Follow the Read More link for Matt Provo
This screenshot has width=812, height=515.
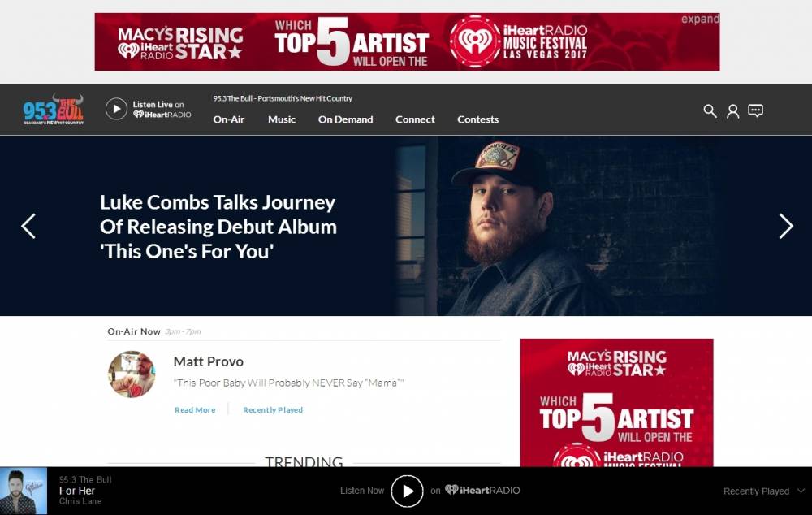tap(195, 410)
